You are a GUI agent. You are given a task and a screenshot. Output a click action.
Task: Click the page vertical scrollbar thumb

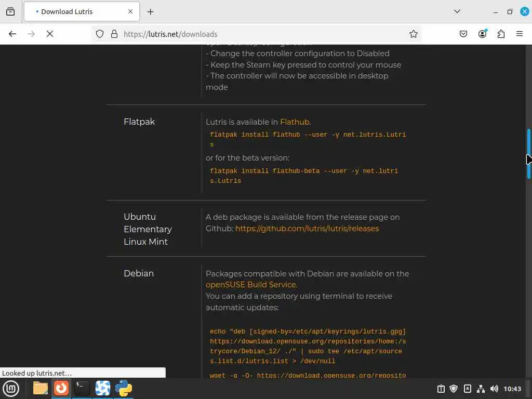[528, 154]
